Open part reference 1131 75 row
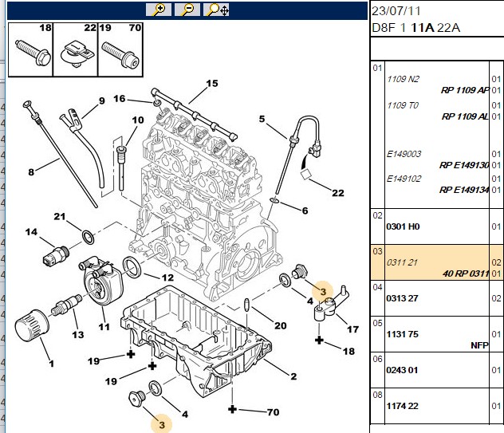504x433 pixels. point(436,334)
